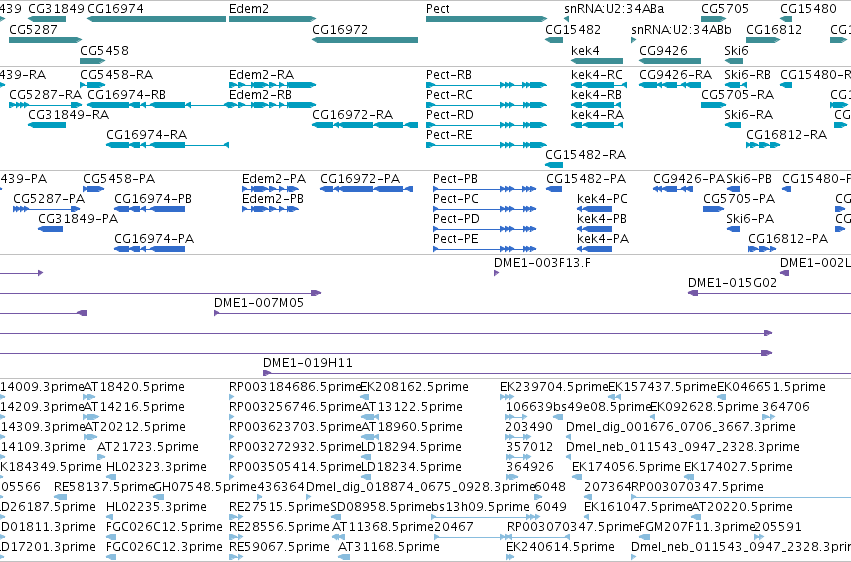The width and height of the screenshot is (851, 562).
Task: Open EST label EK208162.5prime
Action: point(414,387)
